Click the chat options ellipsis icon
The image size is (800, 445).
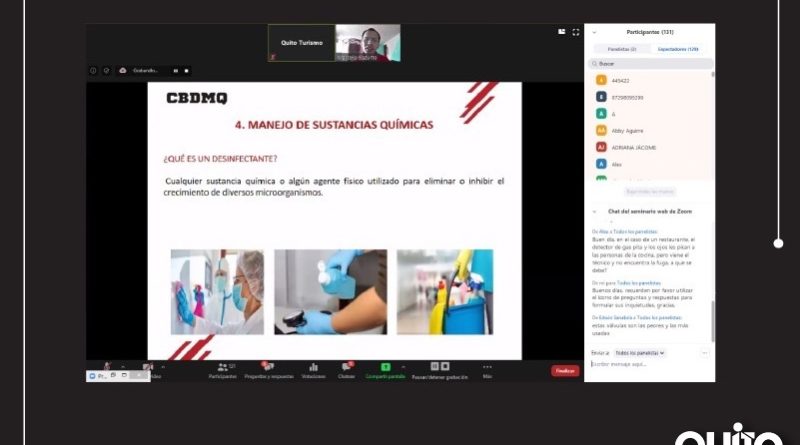coord(704,353)
